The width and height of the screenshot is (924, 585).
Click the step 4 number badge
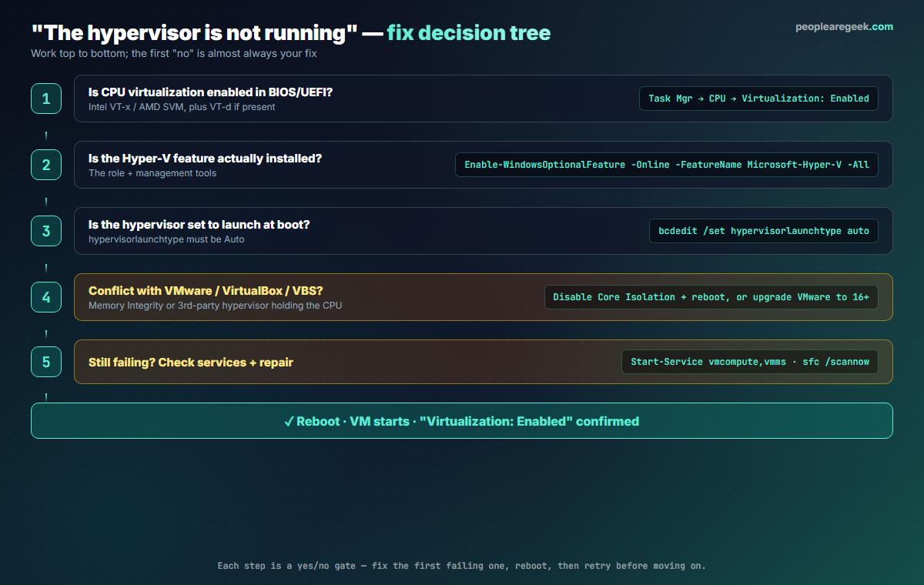46,297
